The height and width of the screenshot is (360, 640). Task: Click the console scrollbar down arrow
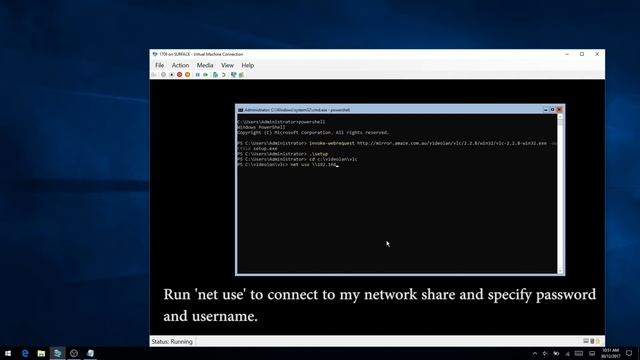(560, 271)
